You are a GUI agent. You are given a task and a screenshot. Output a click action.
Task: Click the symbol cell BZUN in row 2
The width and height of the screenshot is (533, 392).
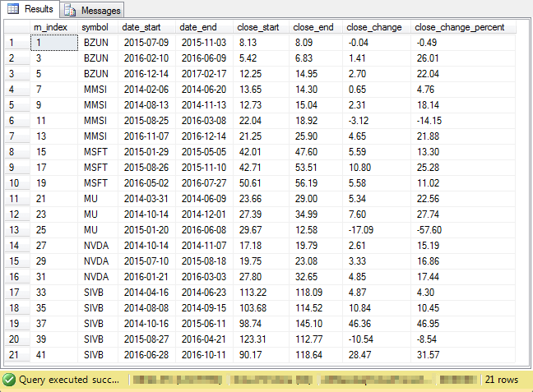pyautogui.click(x=98, y=58)
